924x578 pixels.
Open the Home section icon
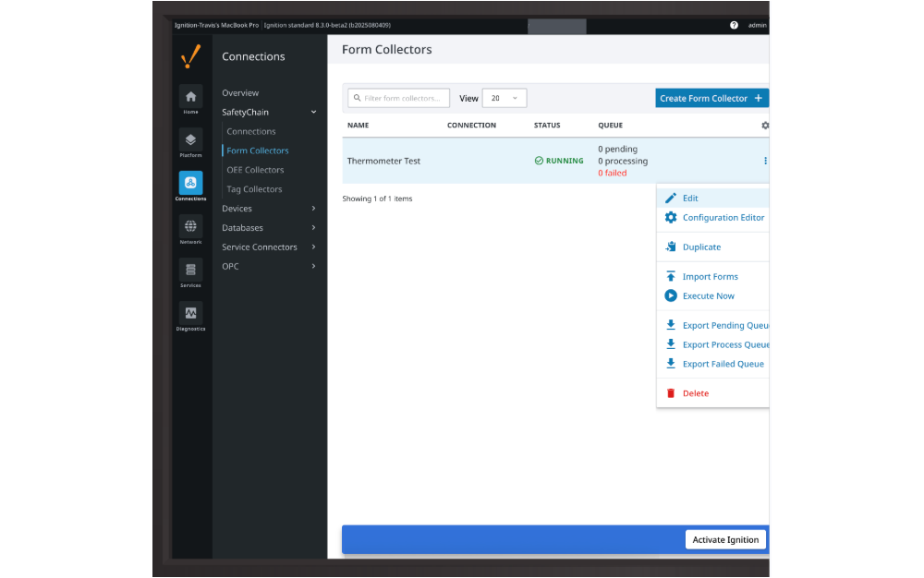190,97
